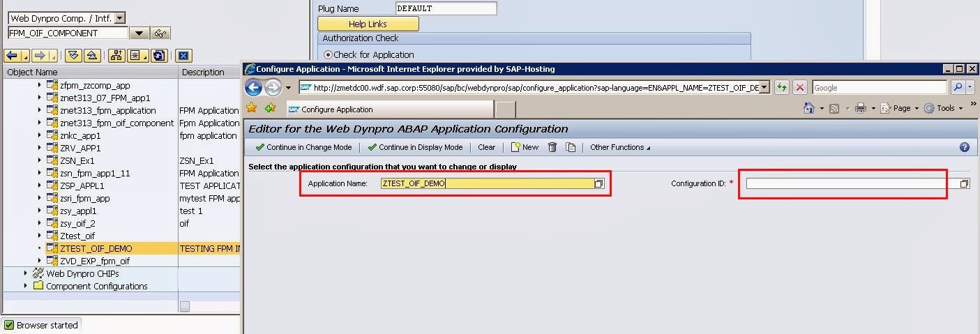Image resolution: width=980 pixels, height=334 pixels.
Task: Click the trash delete icon in the editor toolbar
Action: coord(552,147)
